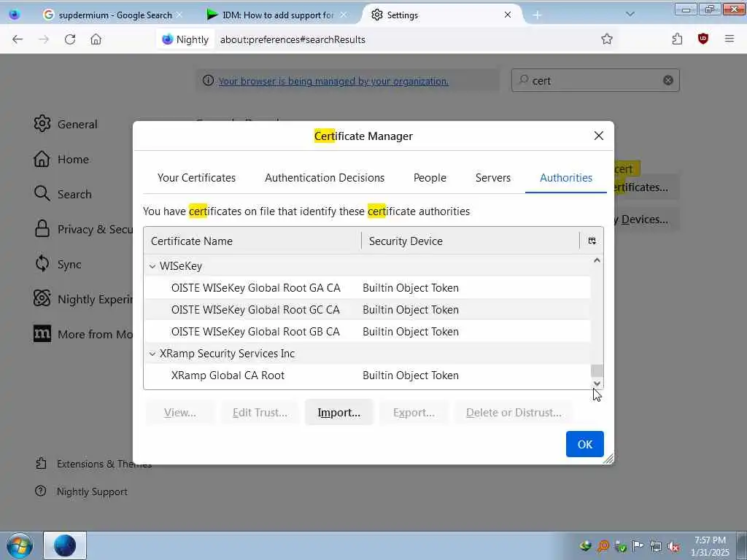The width and height of the screenshot is (747, 560).
Task: Click the Nightly identity icon in the address bar
Action: [186, 39]
